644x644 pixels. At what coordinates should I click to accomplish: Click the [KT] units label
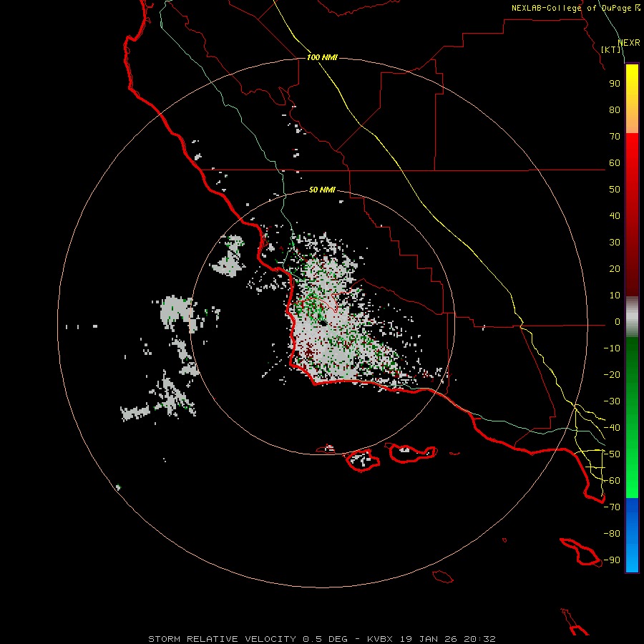(x=611, y=49)
